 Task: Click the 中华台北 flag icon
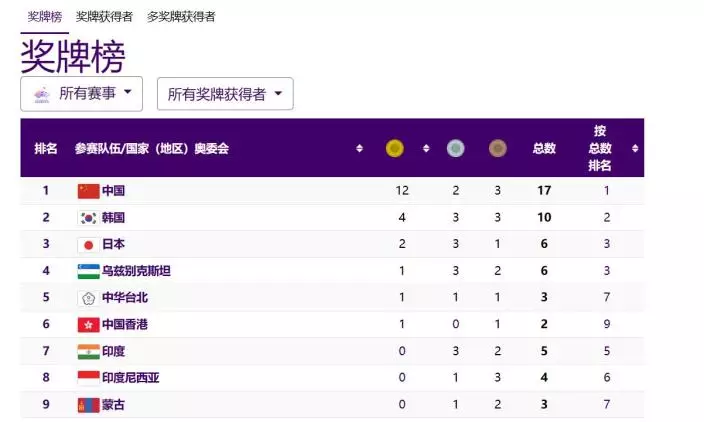tap(88, 298)
